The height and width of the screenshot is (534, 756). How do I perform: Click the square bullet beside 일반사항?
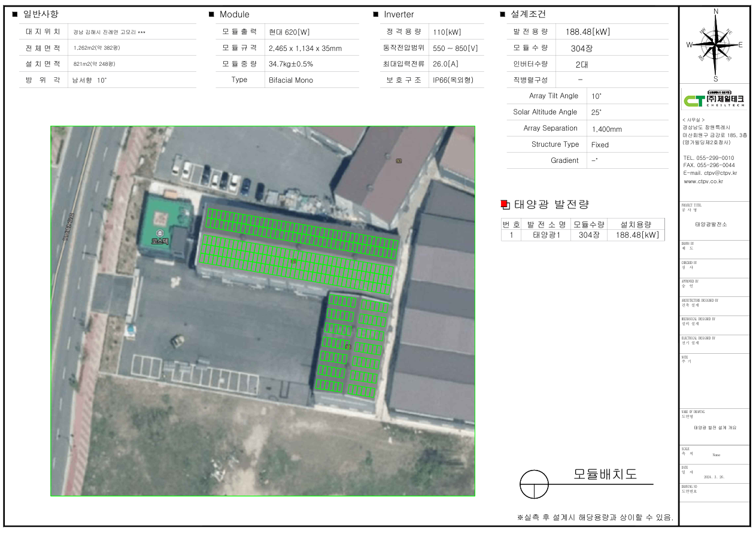[x=15, y=14]
